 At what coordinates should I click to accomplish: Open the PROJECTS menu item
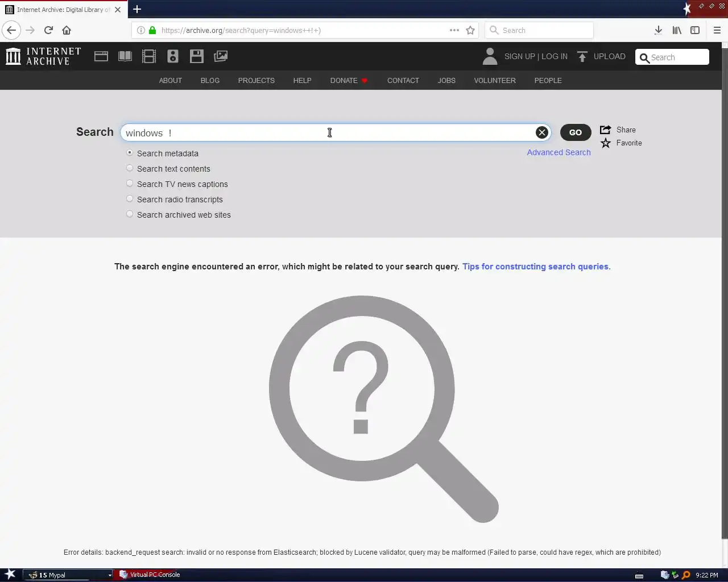point(257,80)
